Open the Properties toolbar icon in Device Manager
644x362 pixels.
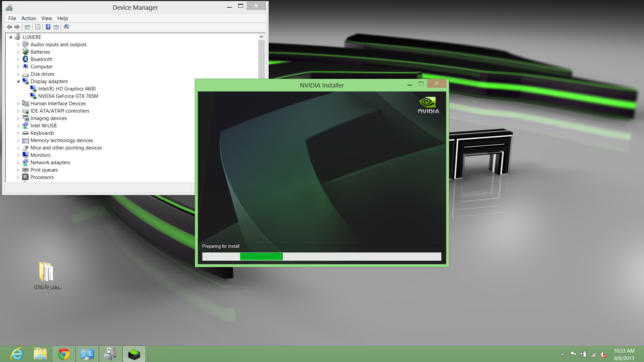click(x=38, y=27)
